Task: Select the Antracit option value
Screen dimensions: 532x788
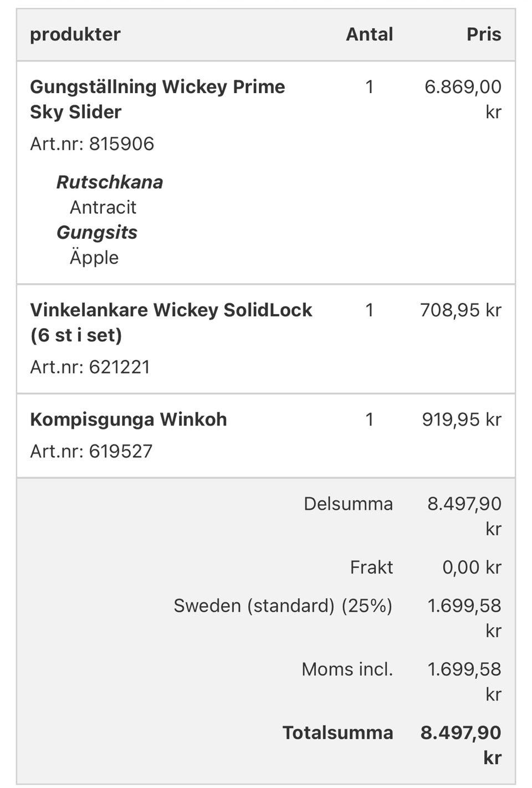Action: 103,207
